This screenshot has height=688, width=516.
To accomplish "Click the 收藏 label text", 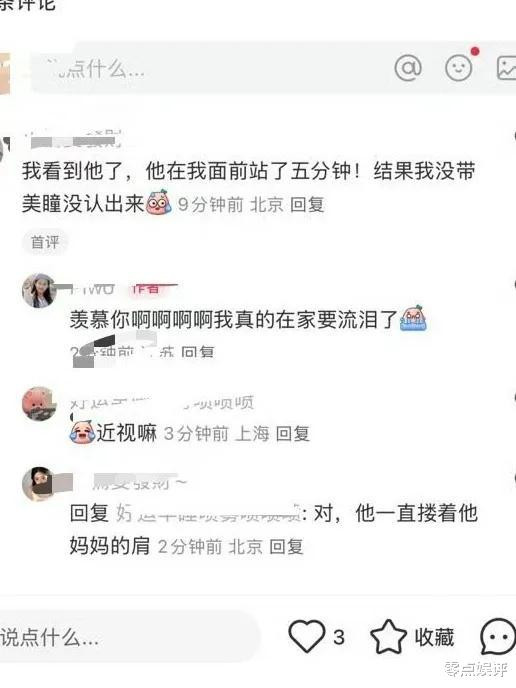I will click(x=434, y=637).
